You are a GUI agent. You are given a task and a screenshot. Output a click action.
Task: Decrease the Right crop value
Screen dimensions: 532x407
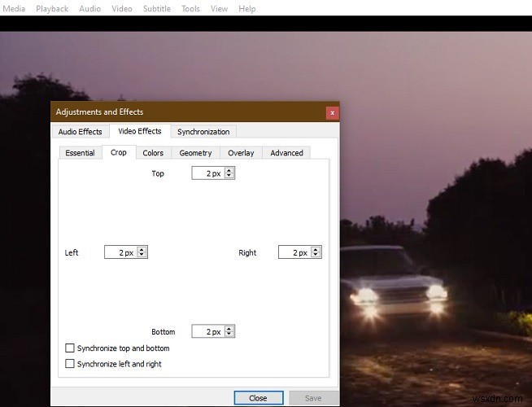click(316, 255)
